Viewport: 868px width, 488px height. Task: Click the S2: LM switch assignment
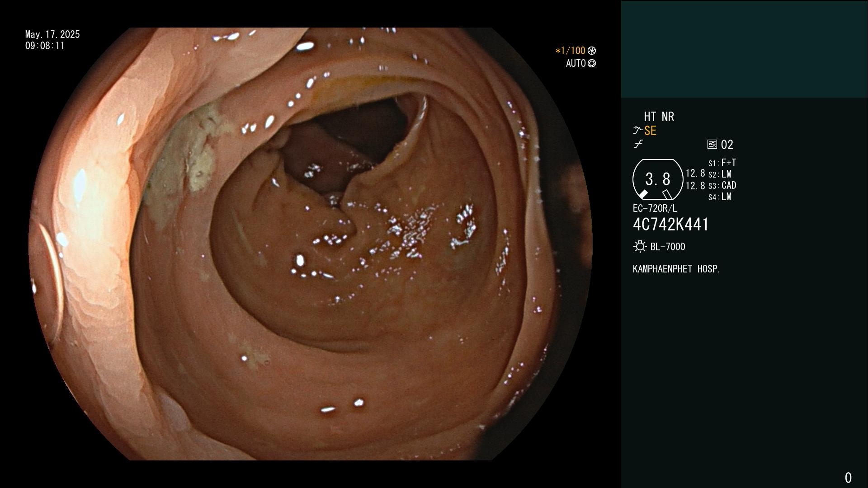pos(720,174)
